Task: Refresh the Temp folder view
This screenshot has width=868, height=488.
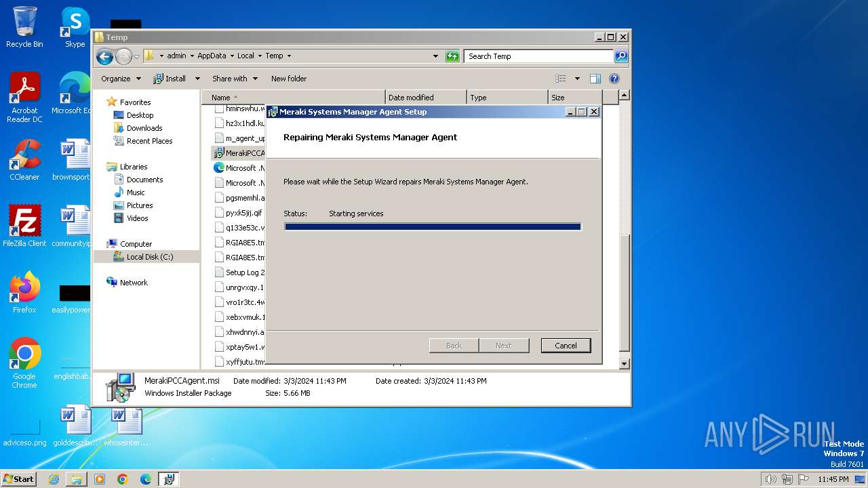Action: [x=452, y=56]
